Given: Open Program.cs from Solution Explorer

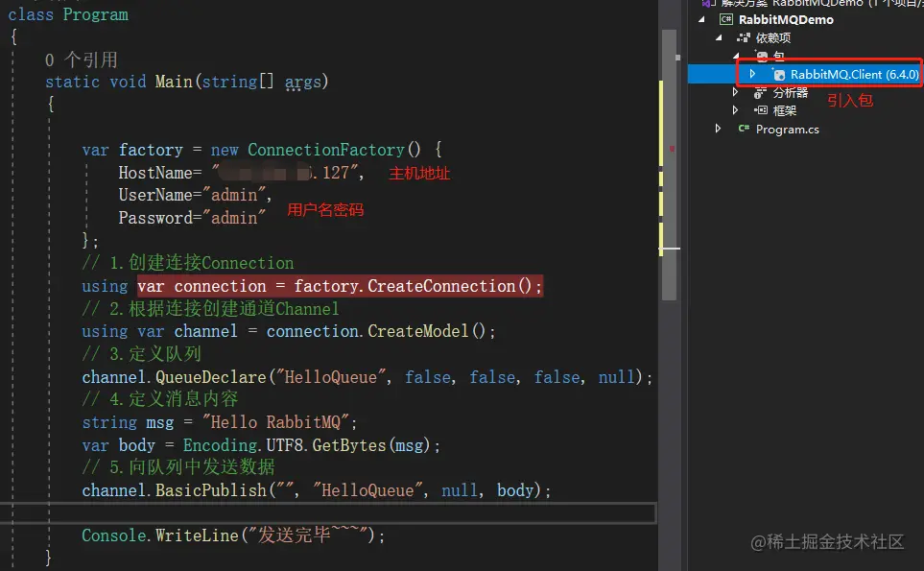Looking at the screenshot, I should pos(788,129).
